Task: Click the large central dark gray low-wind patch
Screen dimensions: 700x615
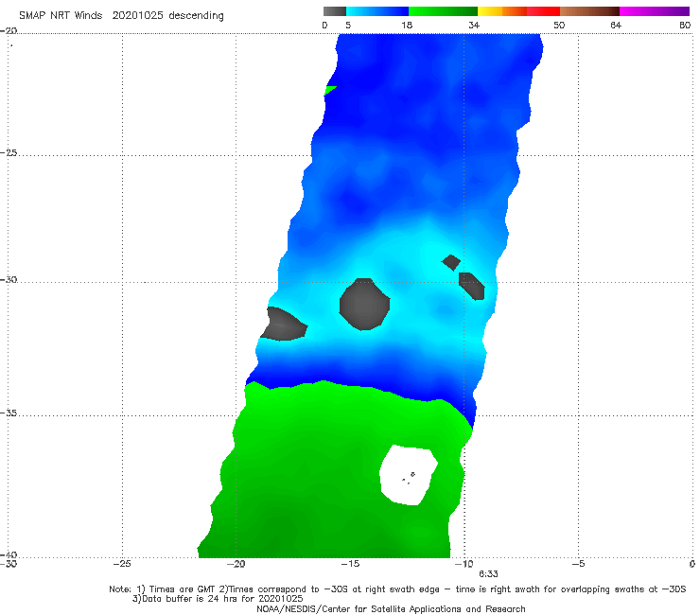Action: (364, 304)
